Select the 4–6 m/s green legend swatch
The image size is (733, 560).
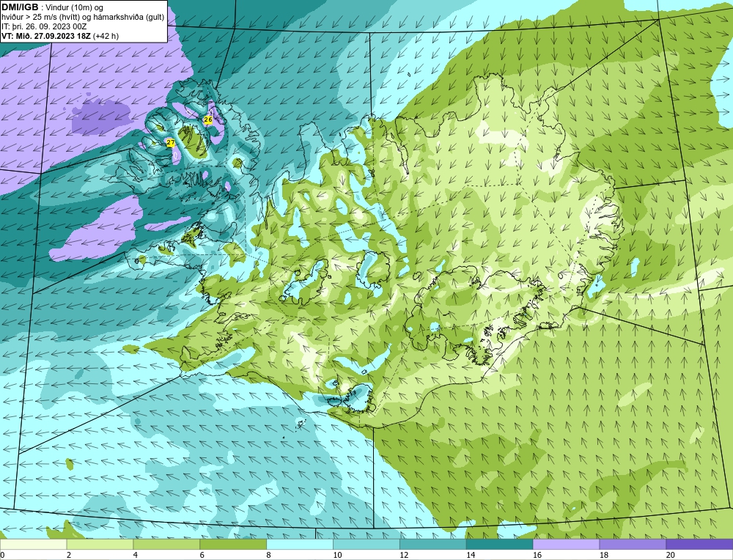click(166, 544)
